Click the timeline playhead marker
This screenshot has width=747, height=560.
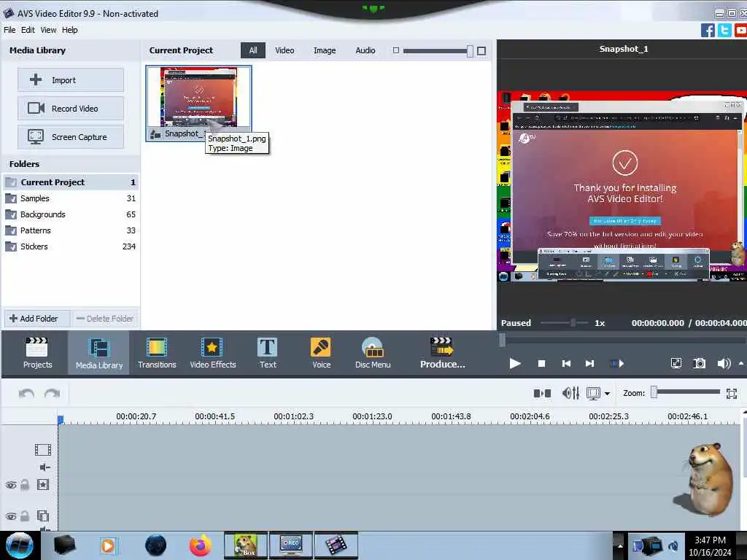tap(61, 419)
